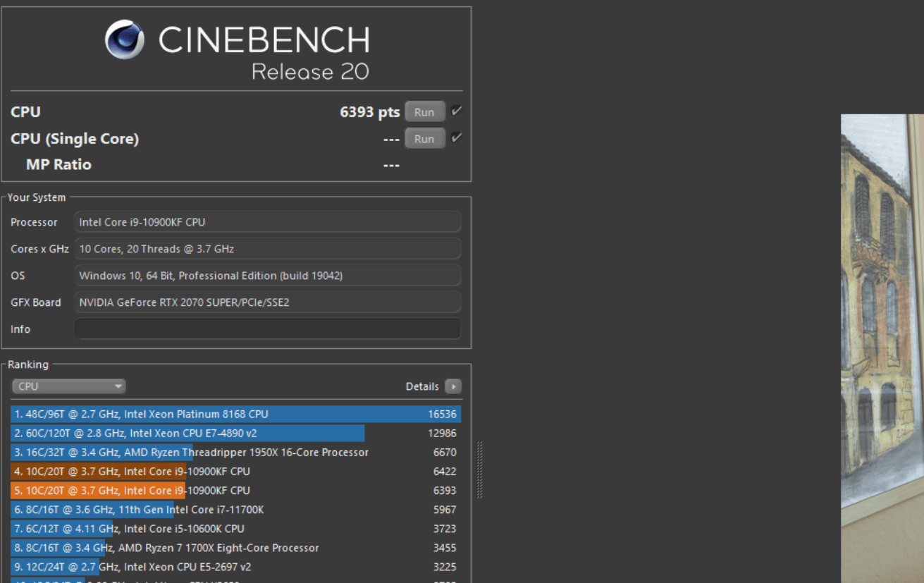Viewport: 924px width, 583px height.
Task: Open the CPU ranking dropdown
Action: [x=68, y=386]
